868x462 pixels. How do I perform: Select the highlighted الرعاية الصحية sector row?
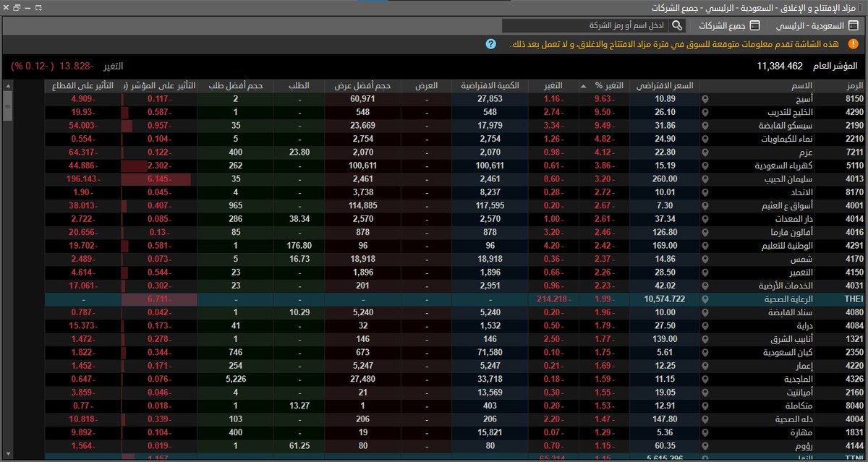tap(454, 298)
